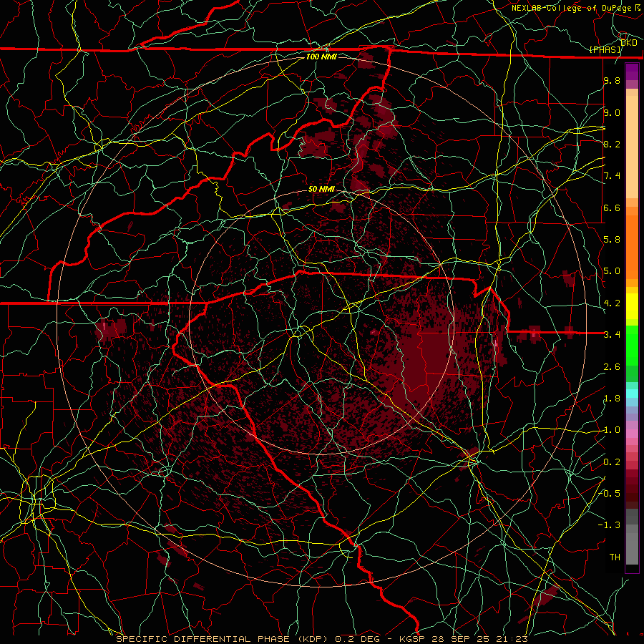
Task: Pick the purple segment atop the color bar
Action: pyautogui.click(x=632, y=72)
